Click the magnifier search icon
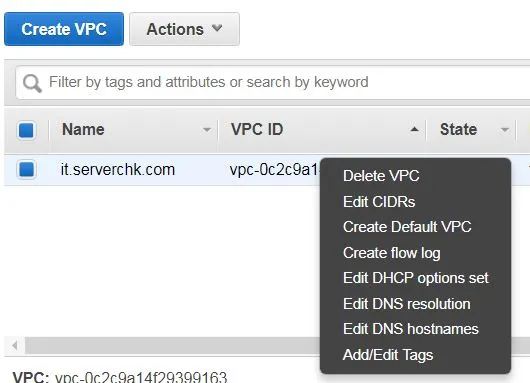 pos(32,83)
